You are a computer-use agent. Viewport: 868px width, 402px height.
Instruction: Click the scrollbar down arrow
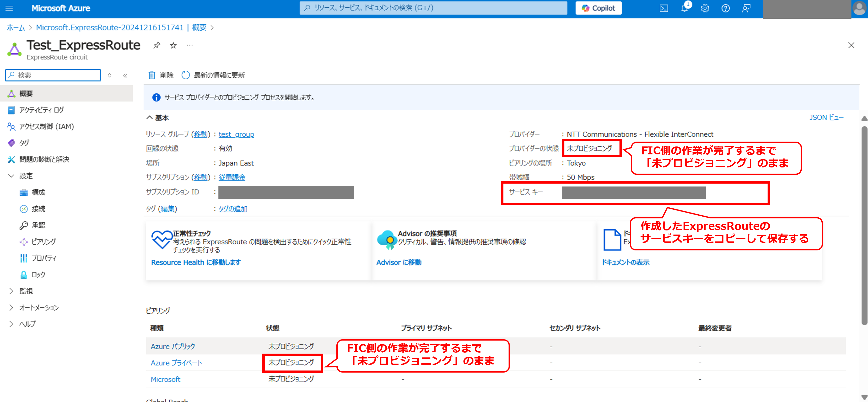(864, 397)
